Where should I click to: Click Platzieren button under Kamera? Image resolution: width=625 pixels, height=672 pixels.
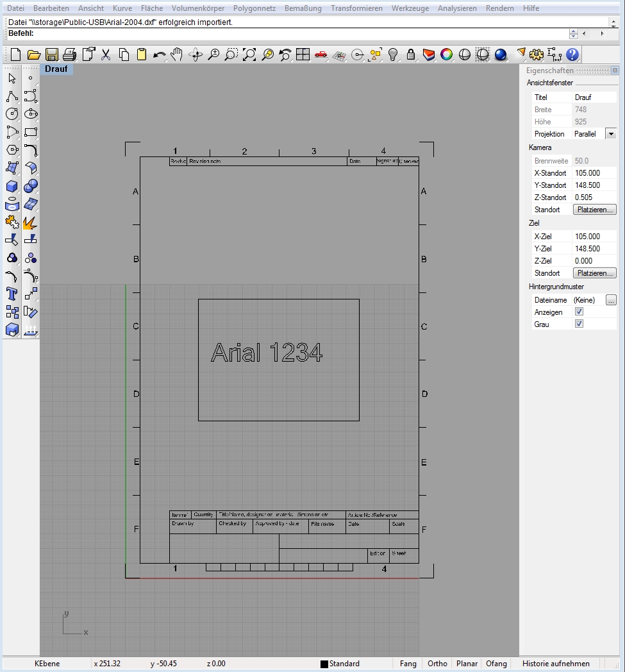(595, 210)
